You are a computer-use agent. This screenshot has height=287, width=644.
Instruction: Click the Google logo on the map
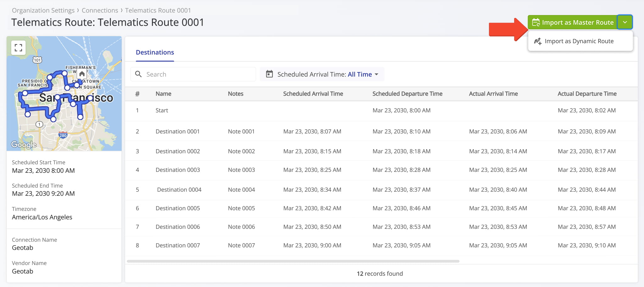(x=24, y=144)
